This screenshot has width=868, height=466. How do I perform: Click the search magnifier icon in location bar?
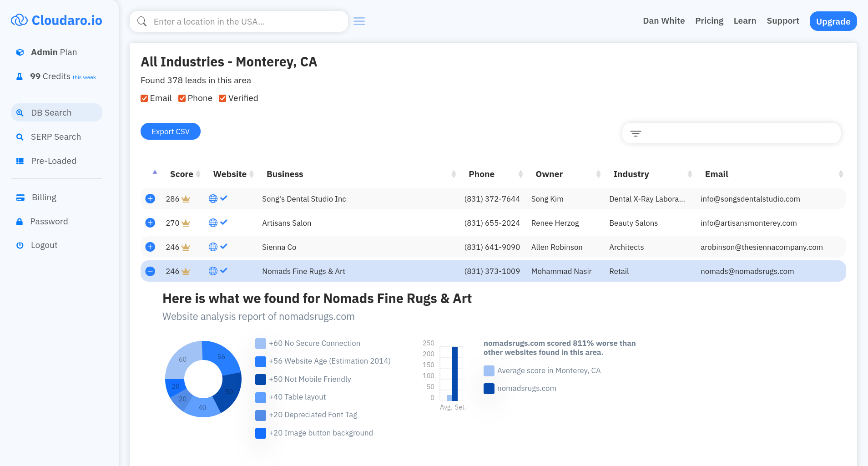[142, 21]
